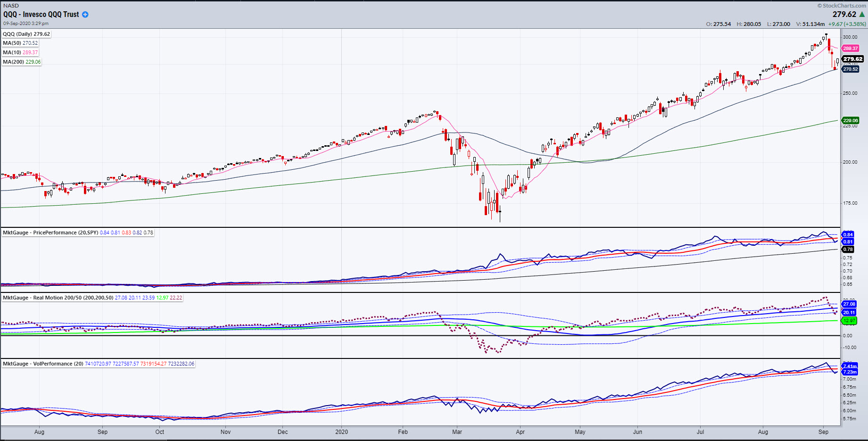Viewport: 868px width, 441px height.
Task: Click the +9.67 (+3.58%) change value
Action: tap(847, 24)
